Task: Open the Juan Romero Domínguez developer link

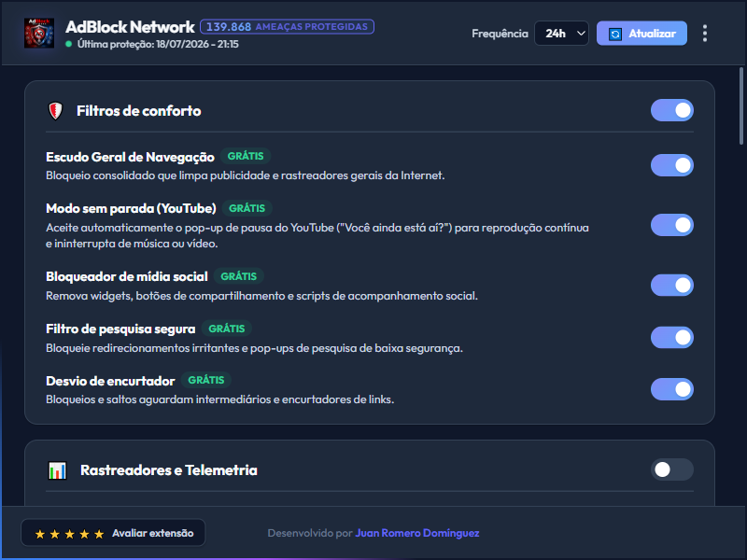Action: click(417, 533)
